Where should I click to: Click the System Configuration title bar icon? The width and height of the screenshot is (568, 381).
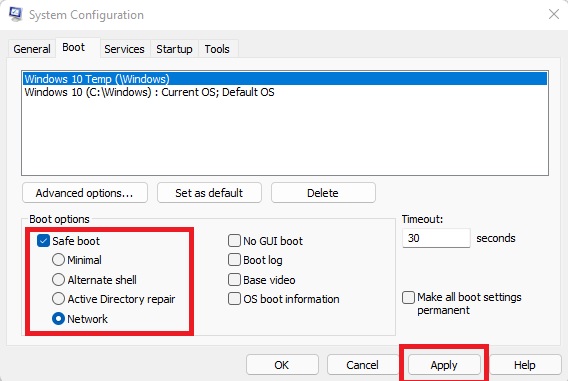(16, 14)
